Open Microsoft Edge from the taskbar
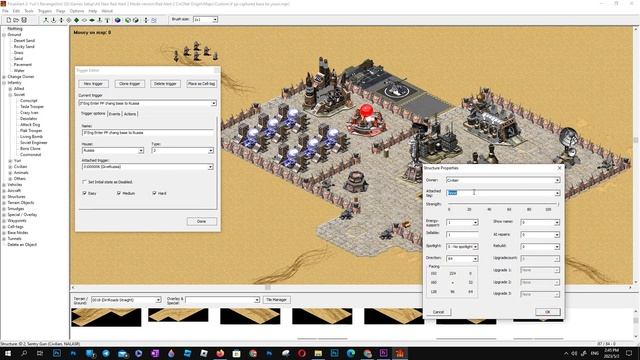 [x=351, y=353]
